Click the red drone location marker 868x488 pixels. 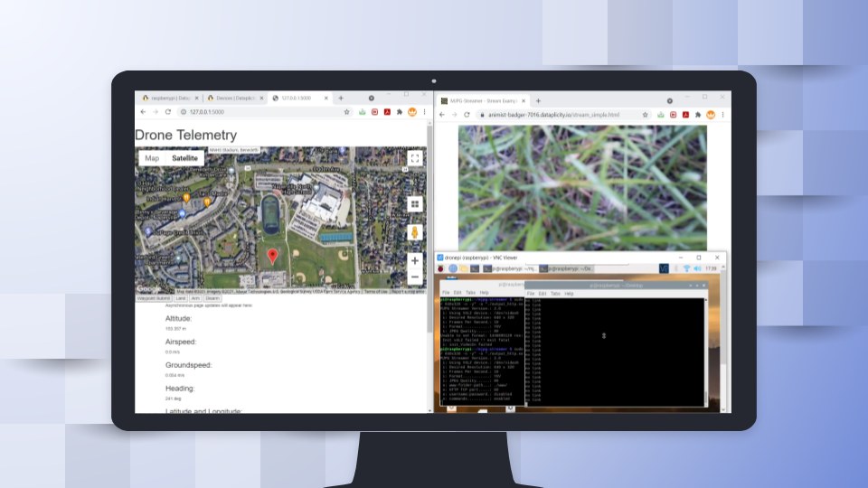click(272, 256)
